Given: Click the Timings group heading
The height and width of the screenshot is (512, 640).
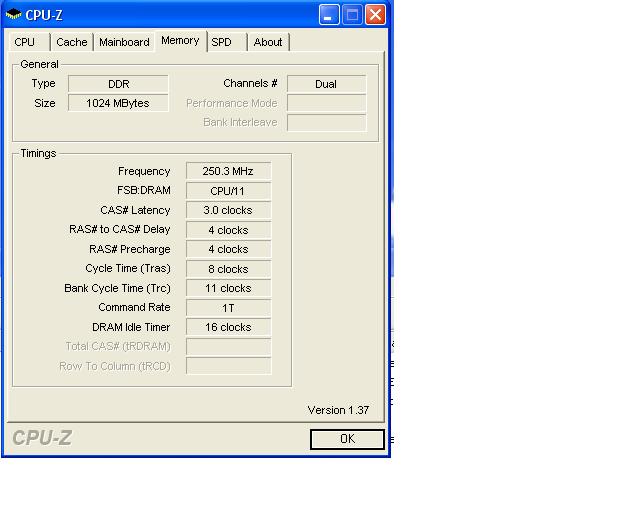Looking at the screenshot, I should point(38,153).
